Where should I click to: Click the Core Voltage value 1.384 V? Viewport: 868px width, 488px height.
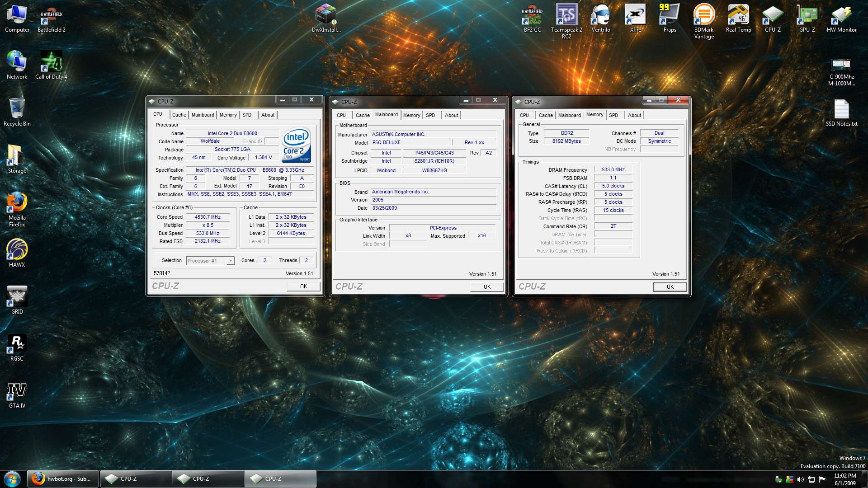tap(263, 158)
